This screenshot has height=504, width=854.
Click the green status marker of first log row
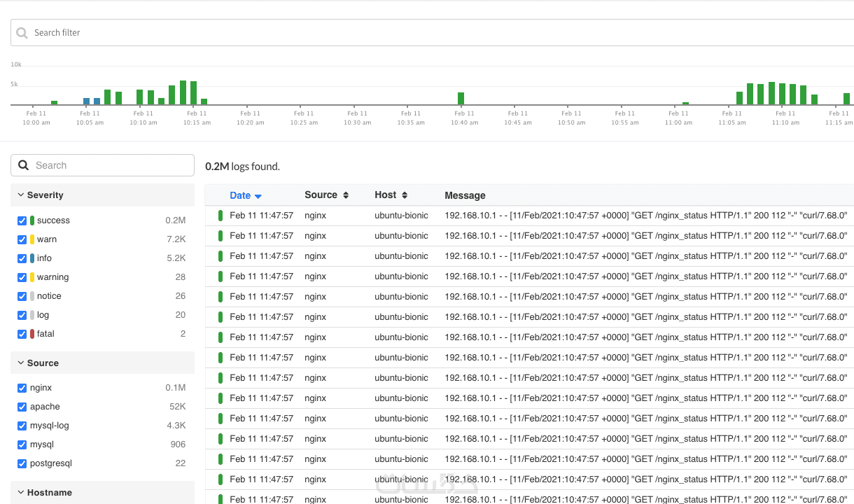(x=220, y=216)
